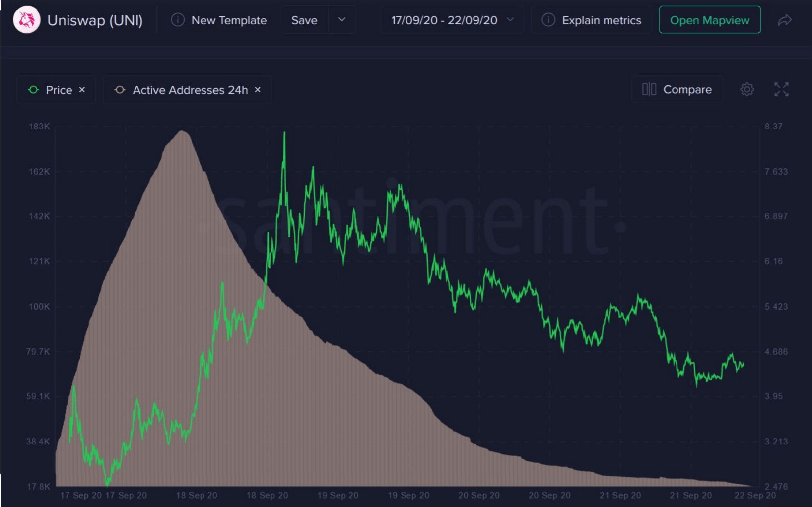Click the 59.1K left axis label

pyautogui.click(x=38, y=396)
